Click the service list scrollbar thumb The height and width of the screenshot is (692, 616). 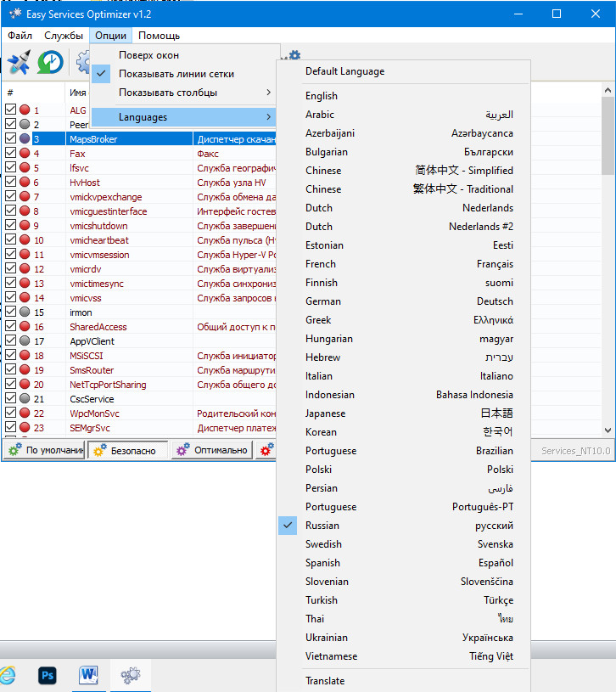tap(608, 135)
